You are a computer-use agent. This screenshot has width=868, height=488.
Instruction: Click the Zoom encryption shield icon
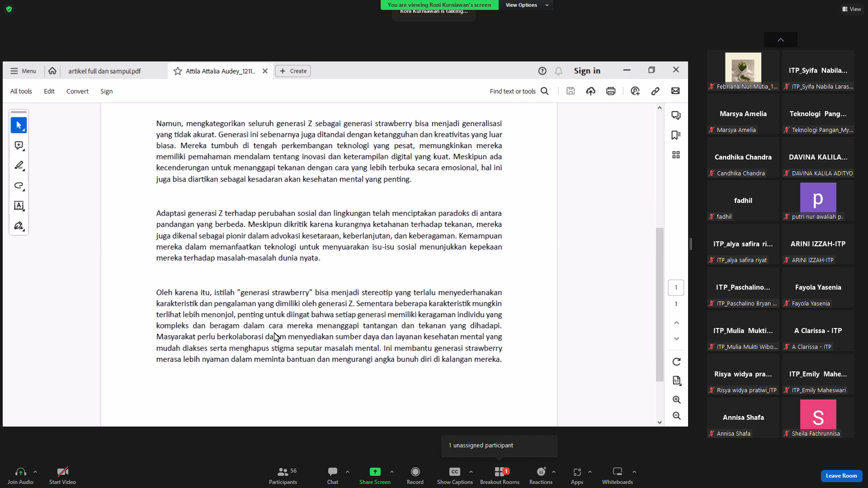coord(9,9)
